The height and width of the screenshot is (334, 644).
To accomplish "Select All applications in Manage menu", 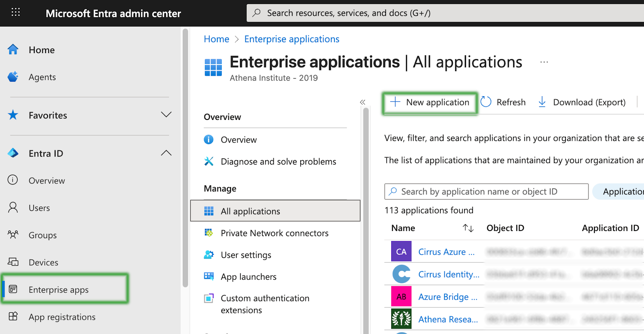I will (250, 211).
